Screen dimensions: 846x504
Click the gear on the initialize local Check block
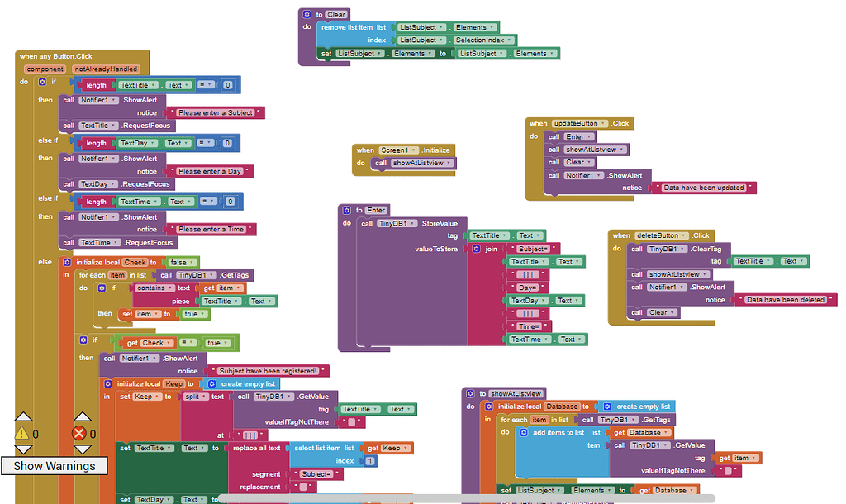click(67, 262)
